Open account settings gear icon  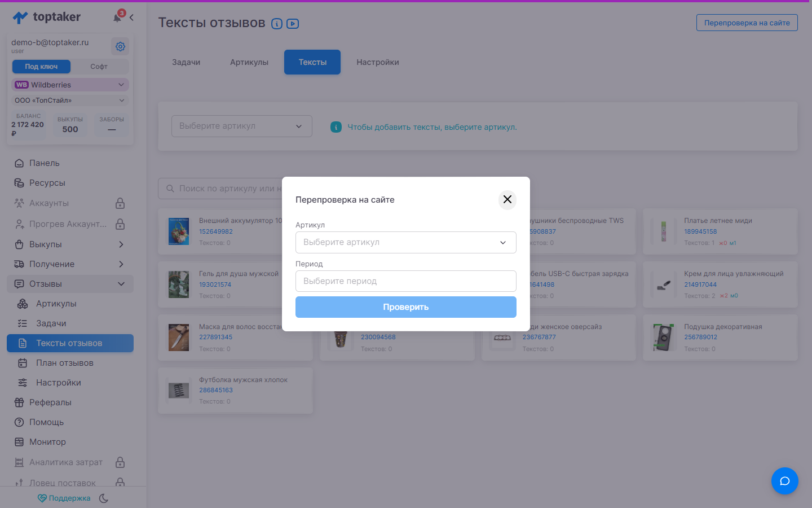[x=120, y=46]
